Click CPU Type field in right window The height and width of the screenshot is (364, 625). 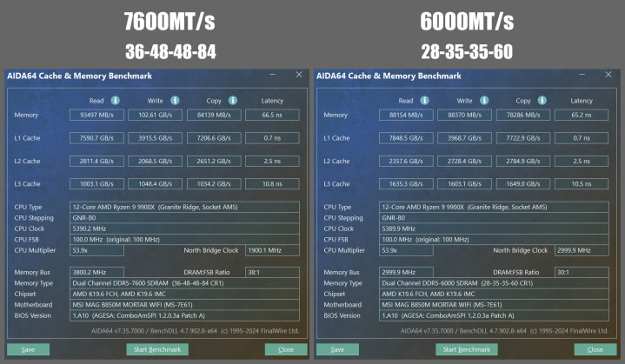coord(494,207)
